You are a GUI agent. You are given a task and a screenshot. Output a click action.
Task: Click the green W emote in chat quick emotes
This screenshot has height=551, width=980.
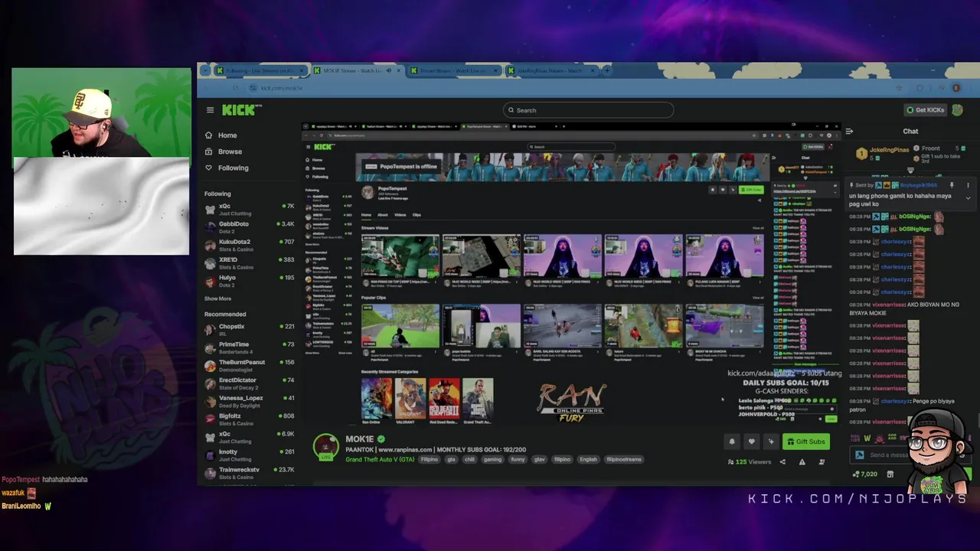(867, 439)
